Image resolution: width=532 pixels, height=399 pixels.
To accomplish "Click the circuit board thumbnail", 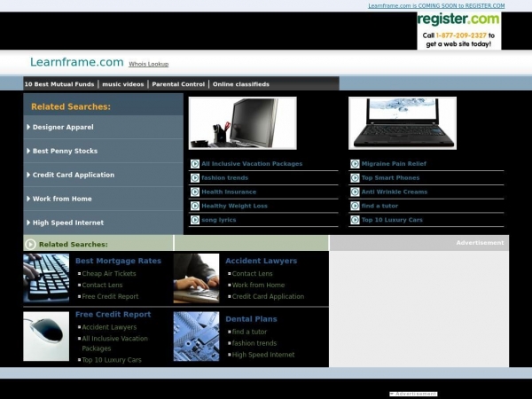I will point(196,336).
